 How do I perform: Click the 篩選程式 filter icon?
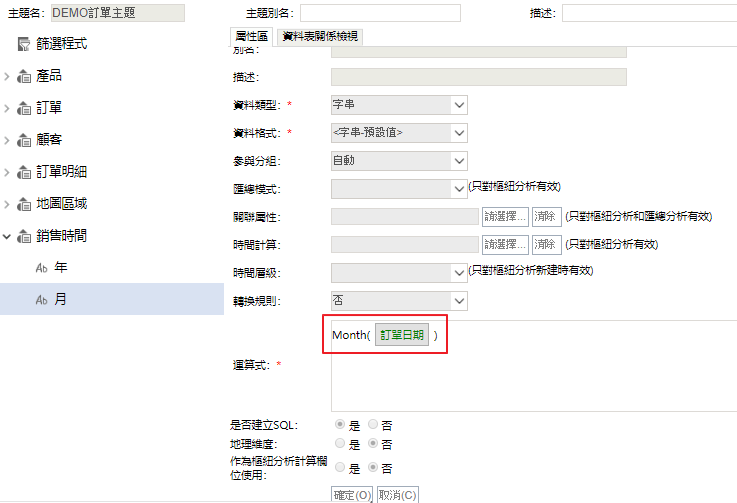24,45
